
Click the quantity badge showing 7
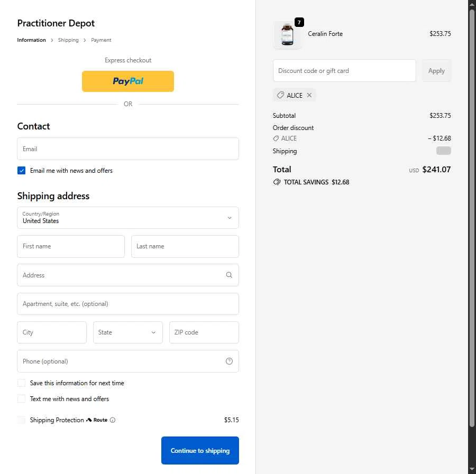click(299, 22)
